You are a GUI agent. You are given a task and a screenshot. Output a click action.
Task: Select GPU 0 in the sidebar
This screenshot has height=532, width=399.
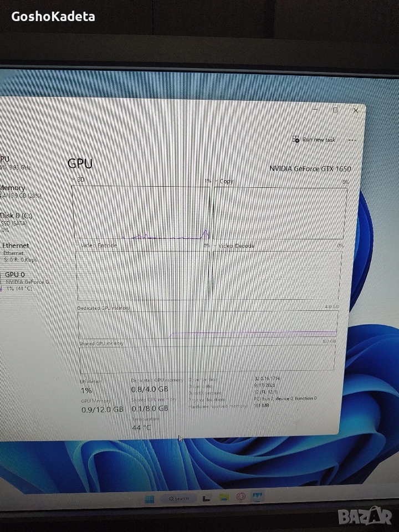[x=27, y=282]
